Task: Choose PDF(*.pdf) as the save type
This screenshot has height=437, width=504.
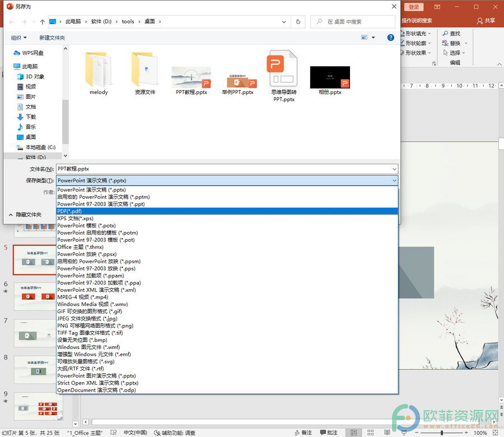Action: 227,211
